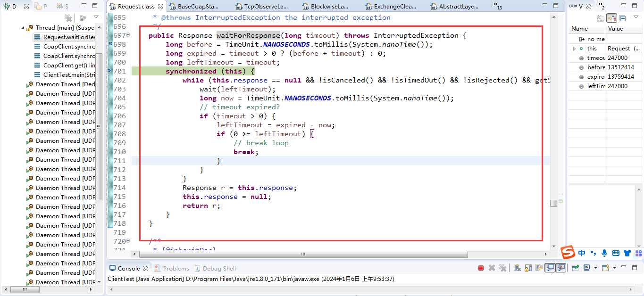This screenshot has width=644, height=296.
Task: Open the TcpObserveLa... editor tab
Action: (x=263, y=7)
